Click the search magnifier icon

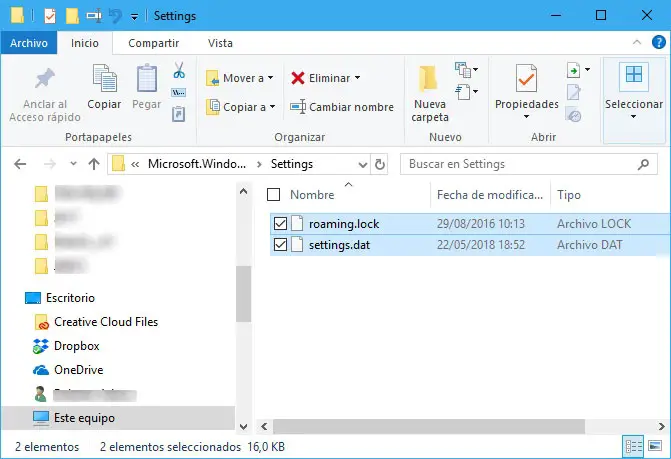pos(643,164)
